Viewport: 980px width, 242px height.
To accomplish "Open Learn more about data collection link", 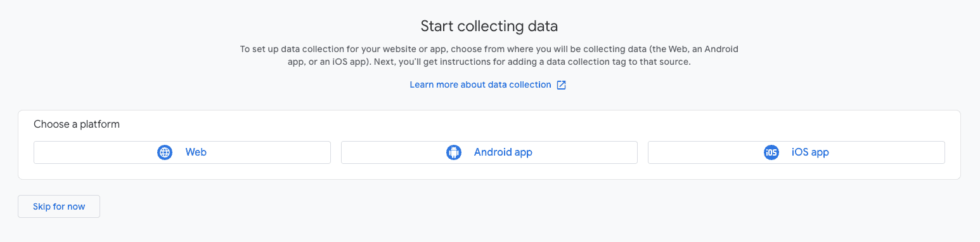I will coord(480,85).
